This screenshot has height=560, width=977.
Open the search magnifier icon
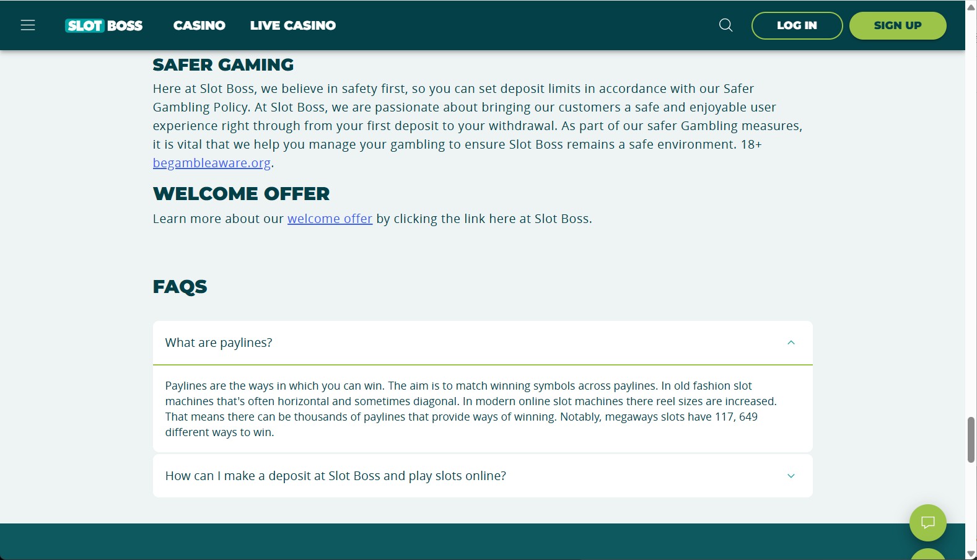click(x=725, y=25)
